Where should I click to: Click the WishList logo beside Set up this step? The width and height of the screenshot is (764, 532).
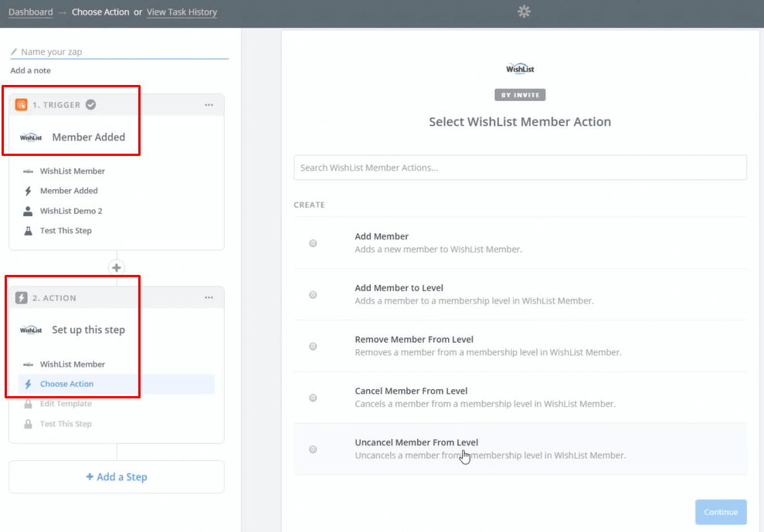(31, 330)
